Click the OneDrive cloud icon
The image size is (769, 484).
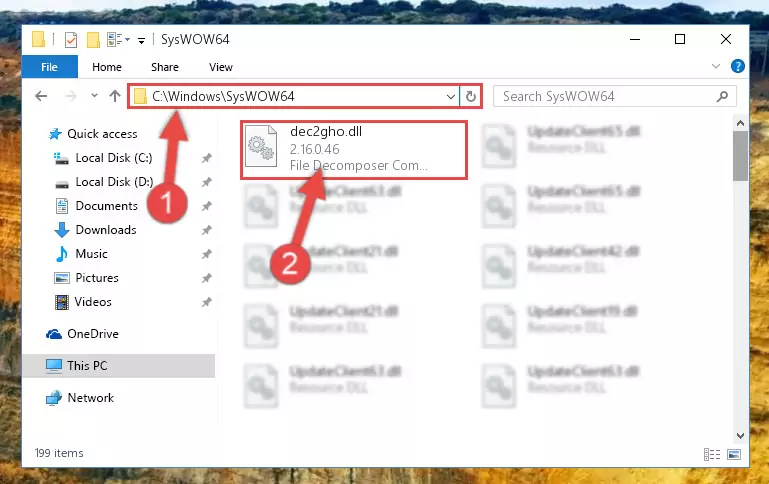pyautogui.click(x=54, y=334)
